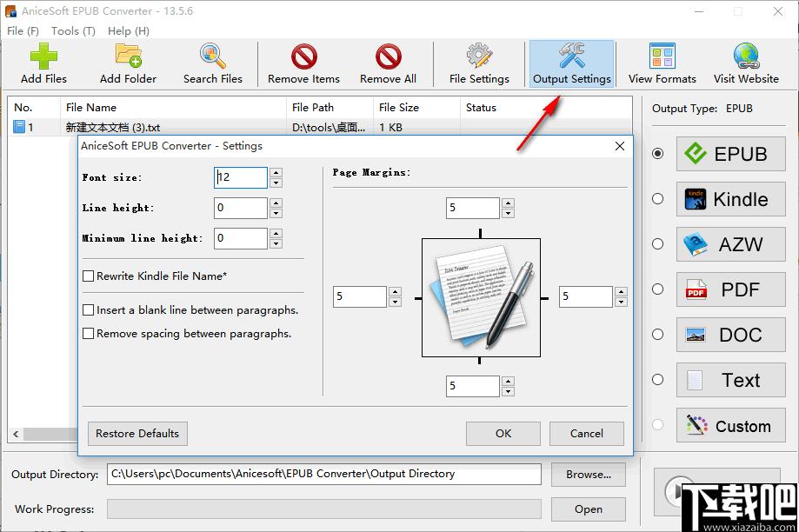The width and height of the screenshot is (799, 532).
Task: Choose the Text output format button
Action: (x=730, y=380)
